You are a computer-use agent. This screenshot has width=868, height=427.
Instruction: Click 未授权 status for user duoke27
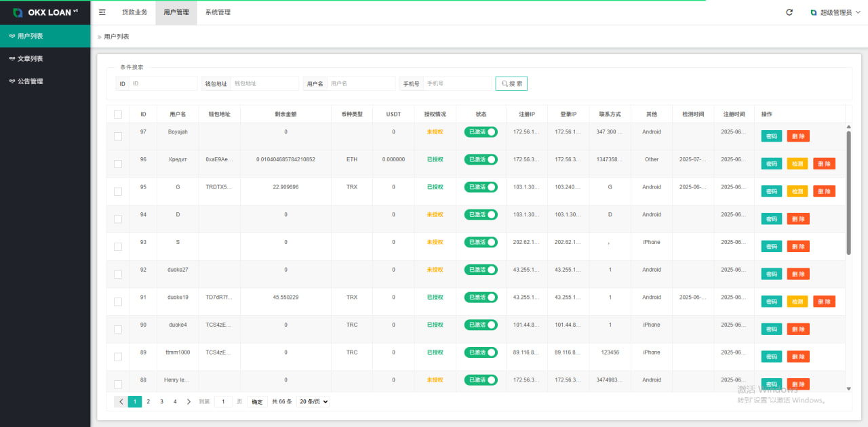[435, 270]
